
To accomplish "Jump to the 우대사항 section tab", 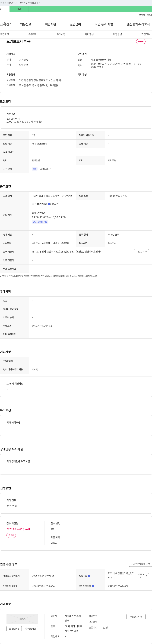I will click(61, 34).
